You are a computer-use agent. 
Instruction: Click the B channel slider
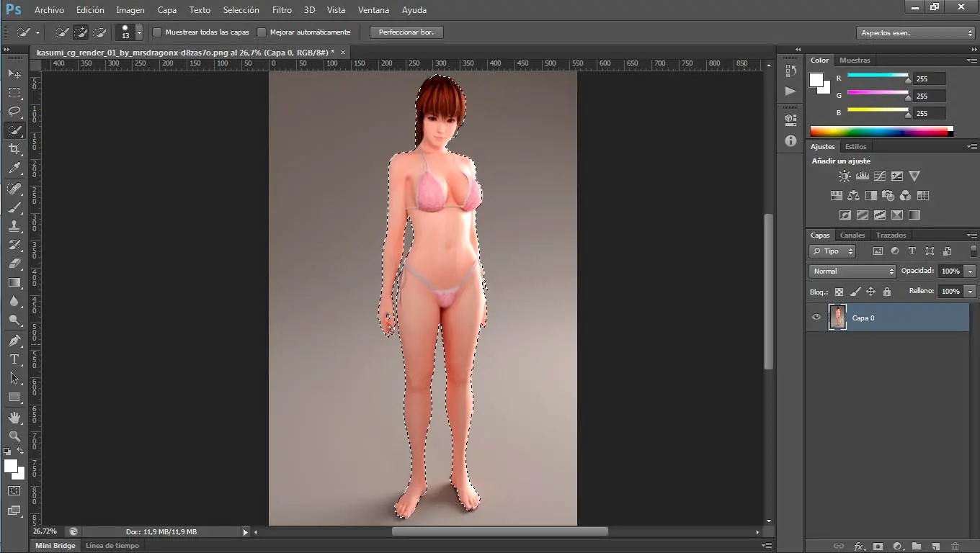click(878, 112)
